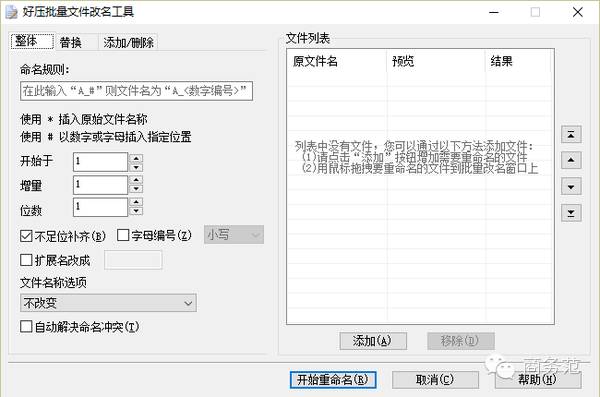Decrease the 位数 value
The width and height of the screenshot is (600, 397).
(x=136, y=211)
